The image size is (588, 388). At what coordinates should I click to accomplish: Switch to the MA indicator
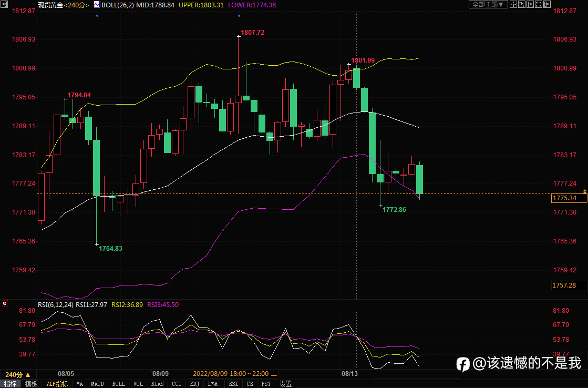point(79,384)
